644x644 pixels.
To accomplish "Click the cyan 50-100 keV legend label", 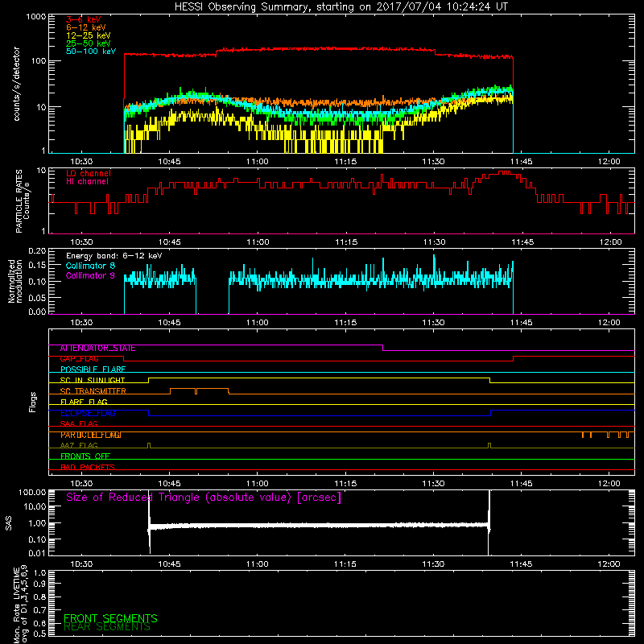I will 91,52.
